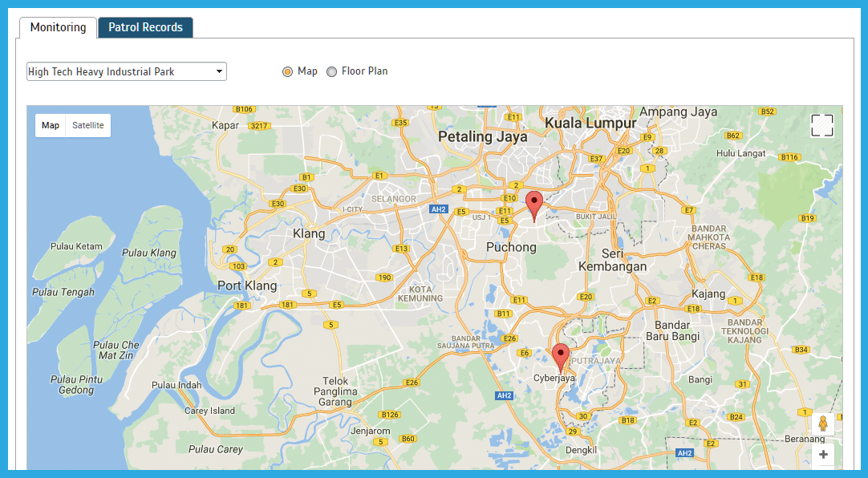The image size is (868, 478).
Task: Switch map type to Satellite
Action: [88, 126]
